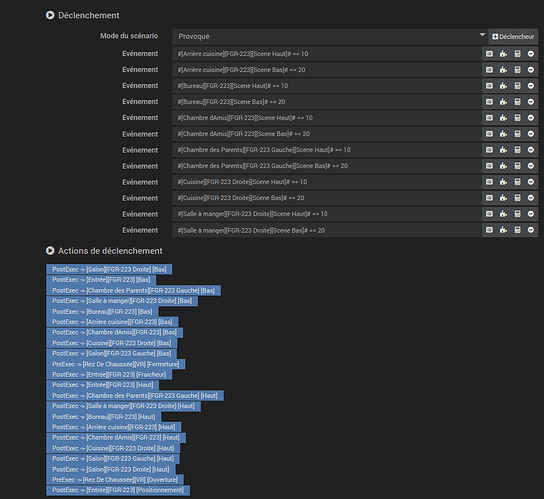
Task: Click calendar icon on Bureau Scene Bas row
Action: [517, 102]
